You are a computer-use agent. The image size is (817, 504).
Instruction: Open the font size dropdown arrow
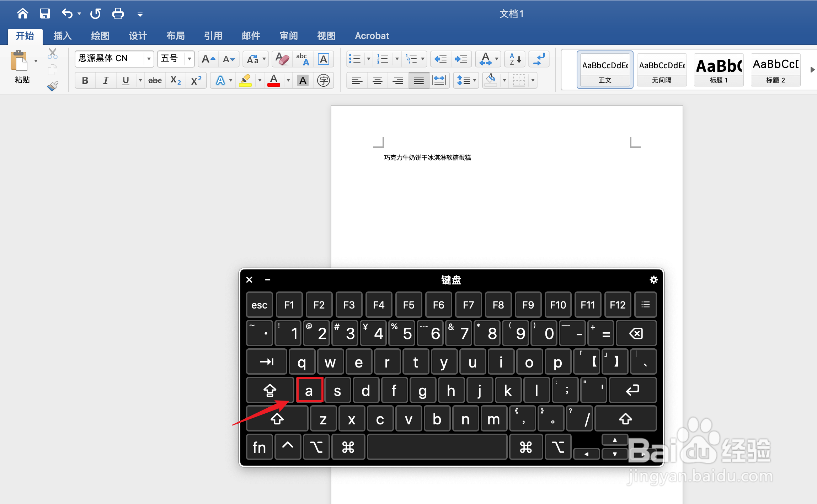click(x=189, y=59)
